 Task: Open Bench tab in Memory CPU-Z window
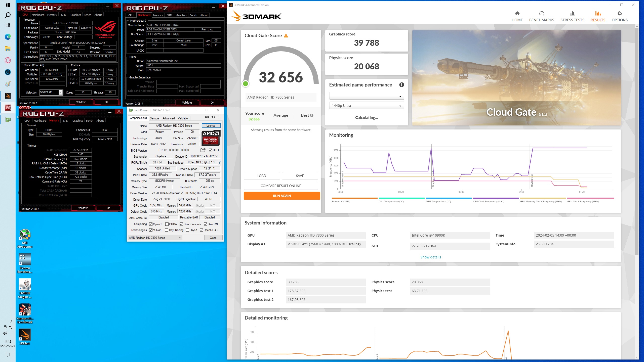coord(89,121)
